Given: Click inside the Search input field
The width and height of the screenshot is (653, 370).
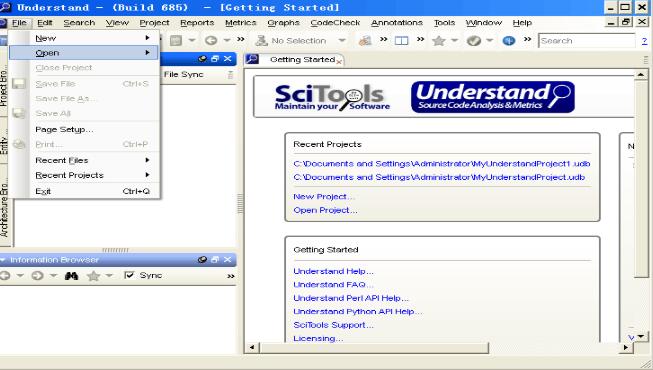Looking at the screenshot, I should (586, 41).
